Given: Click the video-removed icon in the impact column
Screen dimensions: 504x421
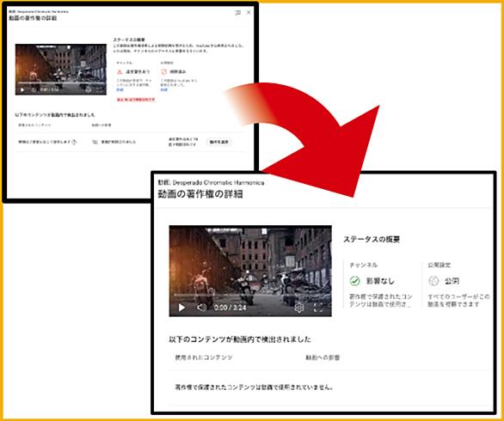Looking at the screenshot, I should 95,142.
